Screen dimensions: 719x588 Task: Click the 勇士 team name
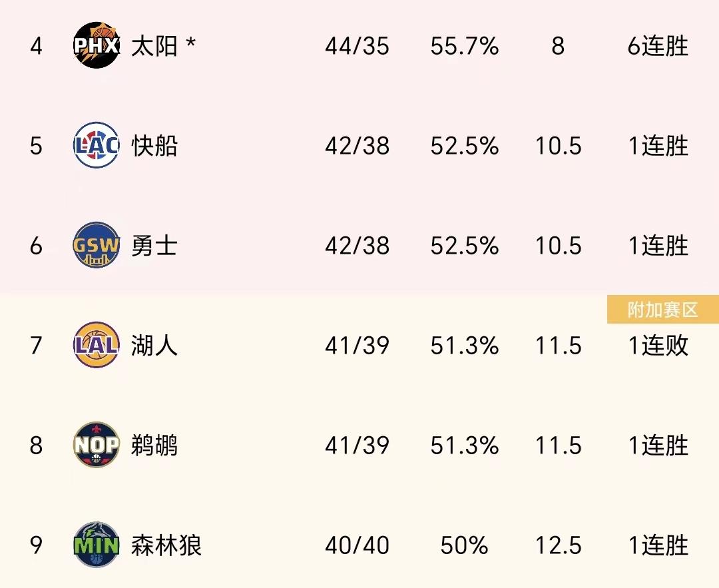coord(154,246)
